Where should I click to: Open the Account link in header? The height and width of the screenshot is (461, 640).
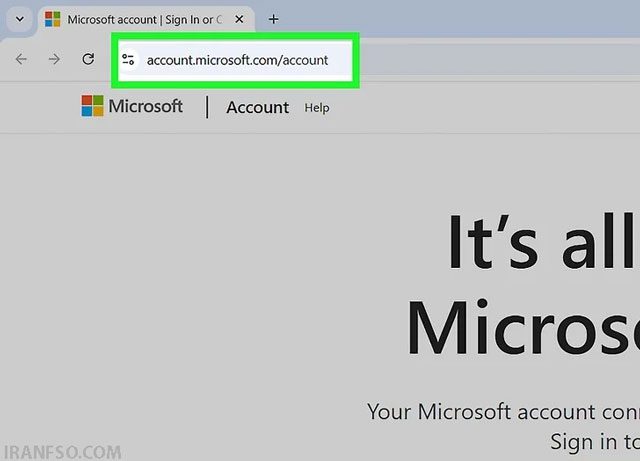click(258, 107)
